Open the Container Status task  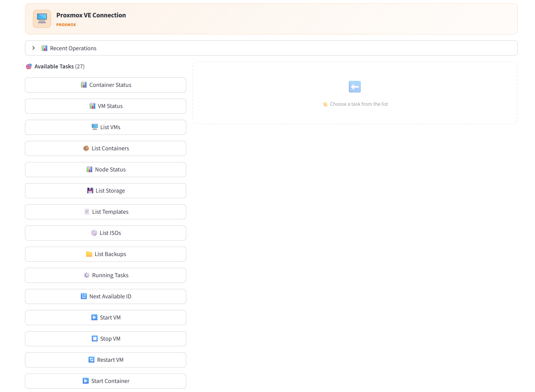click(105, 85)
